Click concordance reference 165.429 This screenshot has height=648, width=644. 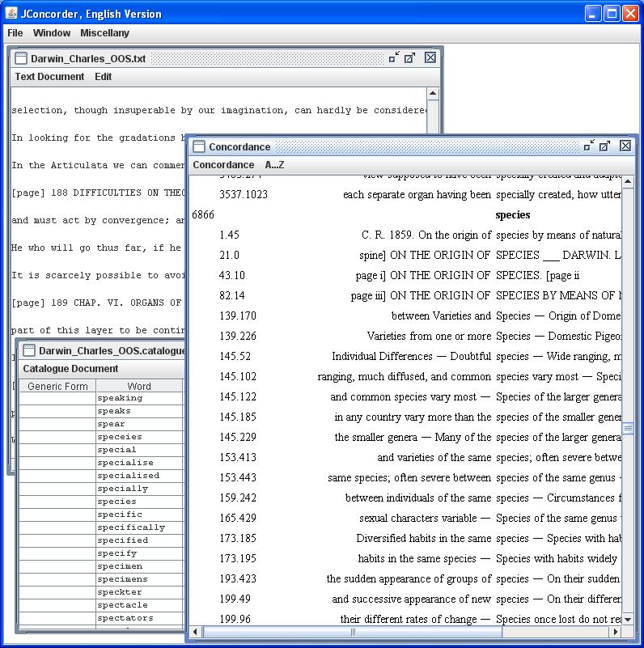pyautogui.click(x=238, y=519)
